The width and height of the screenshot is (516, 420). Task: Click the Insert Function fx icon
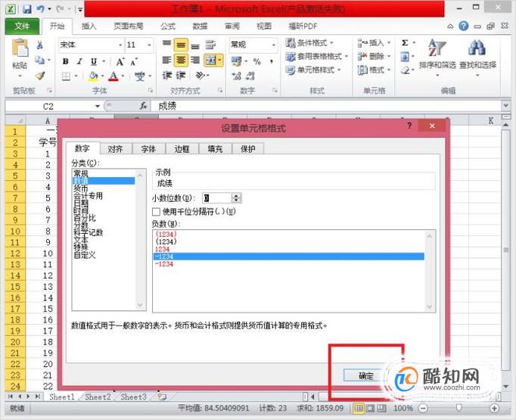point(144,106)
